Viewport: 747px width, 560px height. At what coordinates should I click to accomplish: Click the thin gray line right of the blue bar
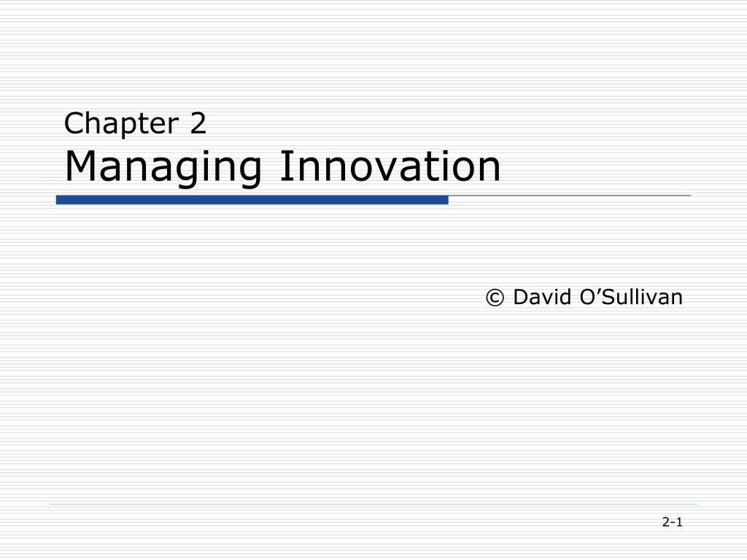point(569,195)
